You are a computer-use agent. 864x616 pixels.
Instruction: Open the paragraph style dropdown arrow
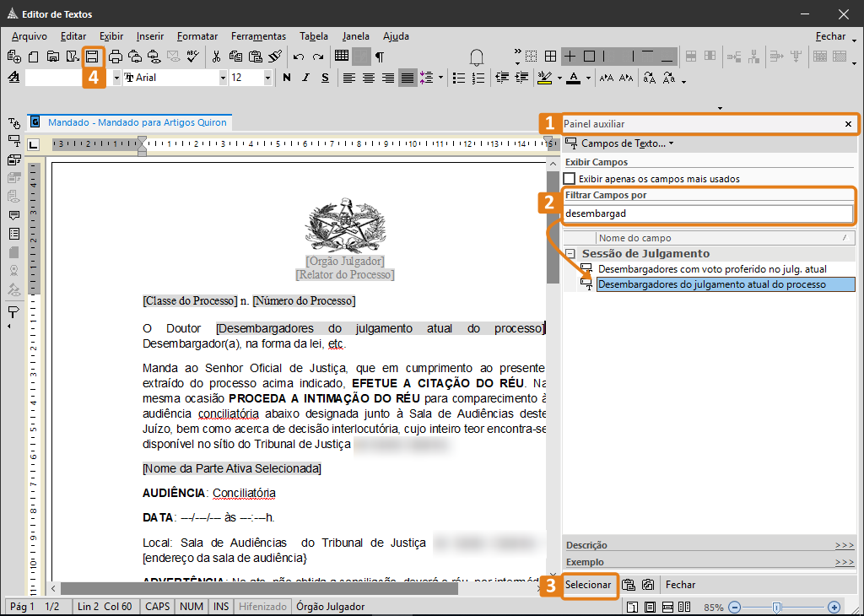click(116, 78)
